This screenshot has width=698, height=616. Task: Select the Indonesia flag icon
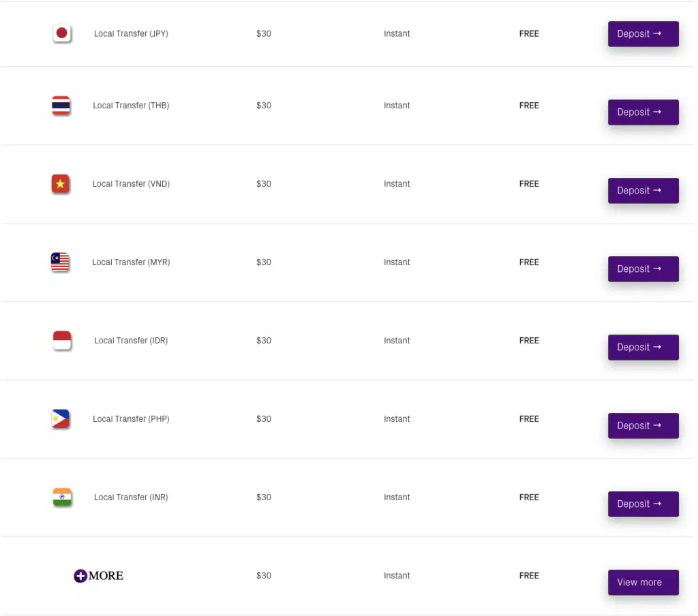62,341
